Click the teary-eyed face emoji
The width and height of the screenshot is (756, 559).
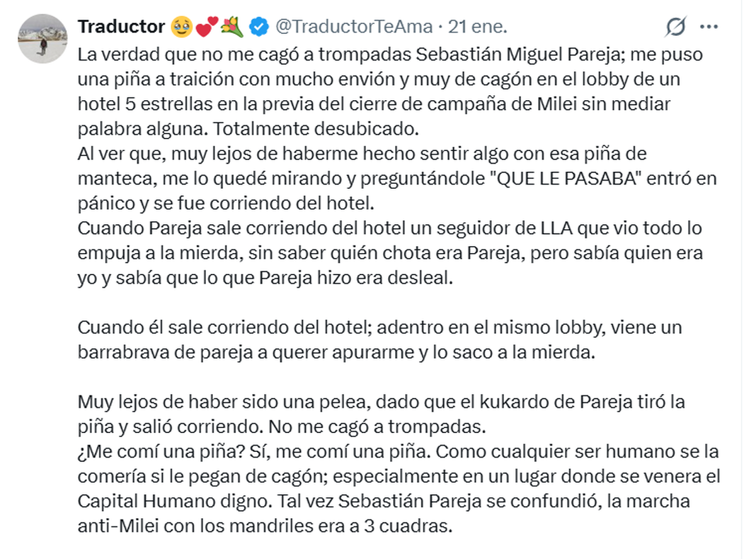point(180,26)
